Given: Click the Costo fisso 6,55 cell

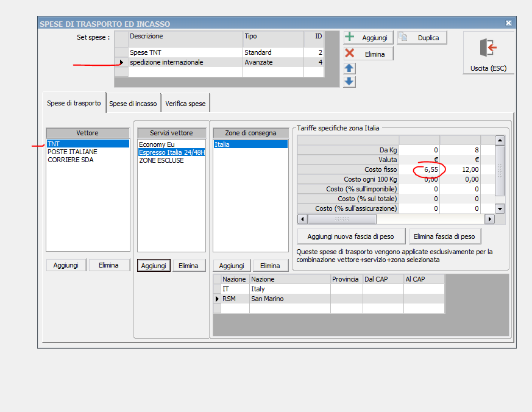Looking at the screenshot, I should tap(419, 169).
